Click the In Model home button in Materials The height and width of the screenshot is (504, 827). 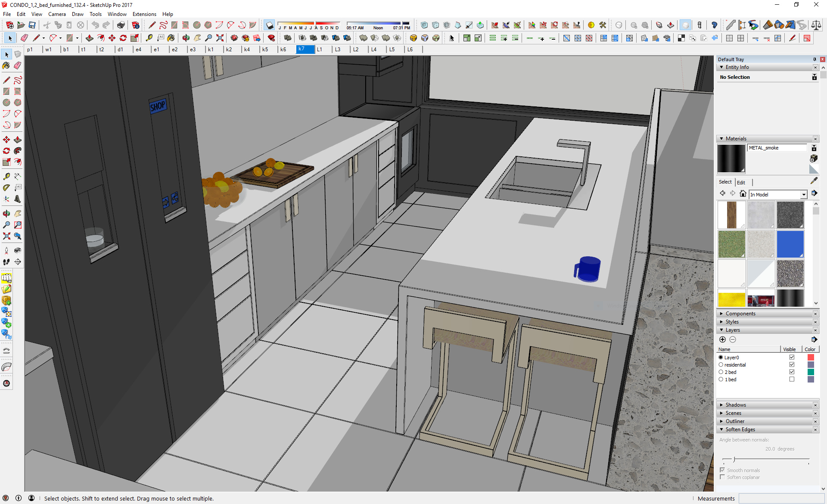click(x=742, y=193)
